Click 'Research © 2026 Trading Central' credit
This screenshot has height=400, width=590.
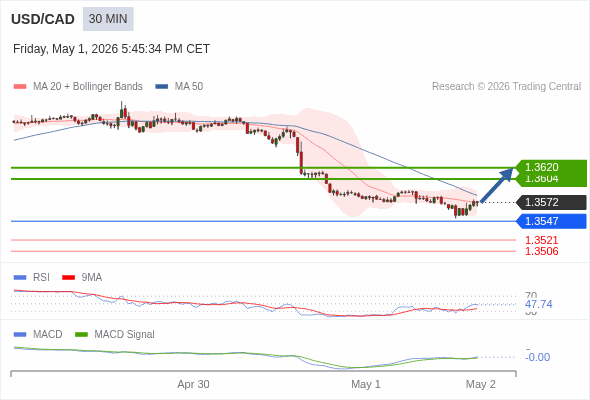click(506, 87)
